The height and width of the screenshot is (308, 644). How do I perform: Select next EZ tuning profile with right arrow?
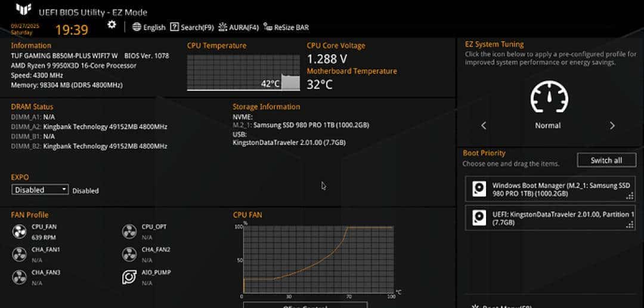tap(612, 125)
